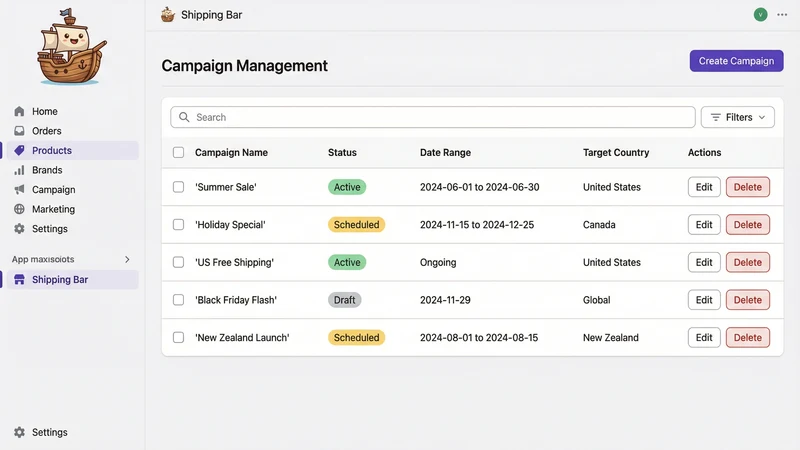Open the three-dot more options menu
The width and height of the screenshot is (800, 450).
click(782, 15)
